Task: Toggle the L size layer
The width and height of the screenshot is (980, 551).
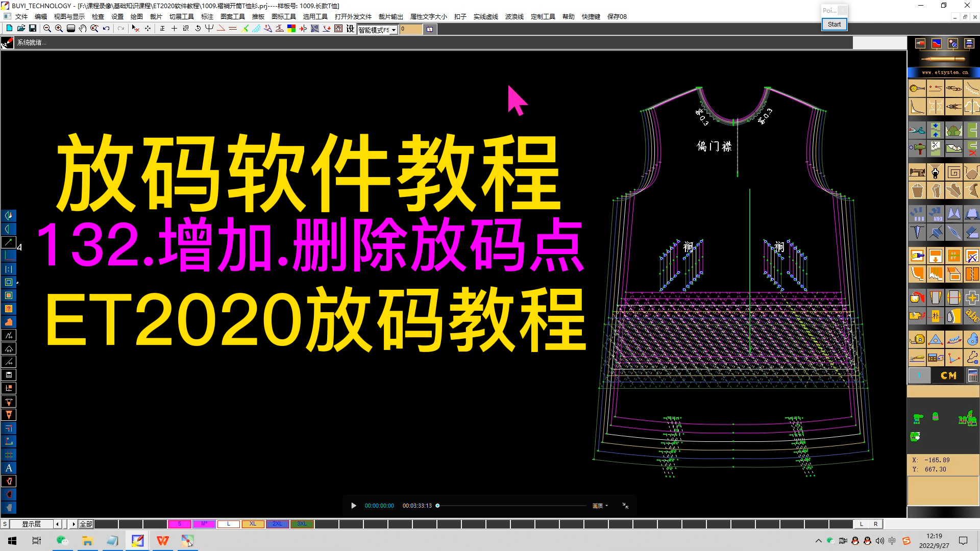Action: click(228, 524)
